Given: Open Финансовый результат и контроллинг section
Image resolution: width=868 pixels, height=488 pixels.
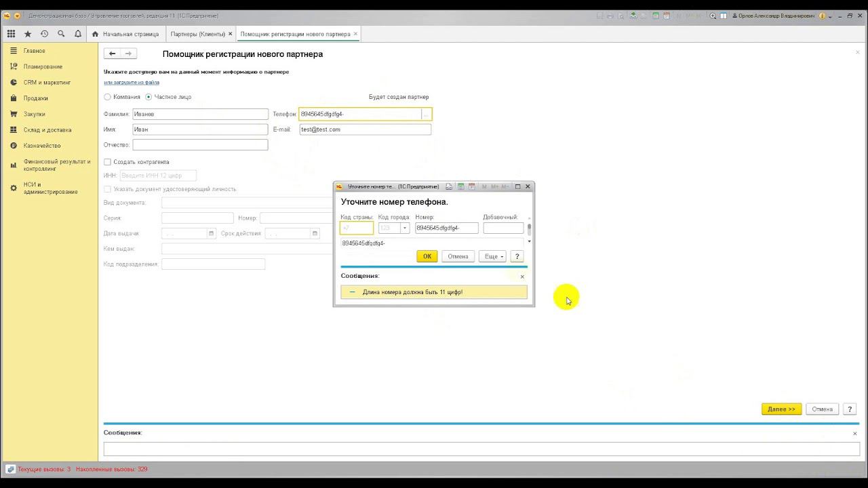Looking at the screenshot, I should point(57,165).
